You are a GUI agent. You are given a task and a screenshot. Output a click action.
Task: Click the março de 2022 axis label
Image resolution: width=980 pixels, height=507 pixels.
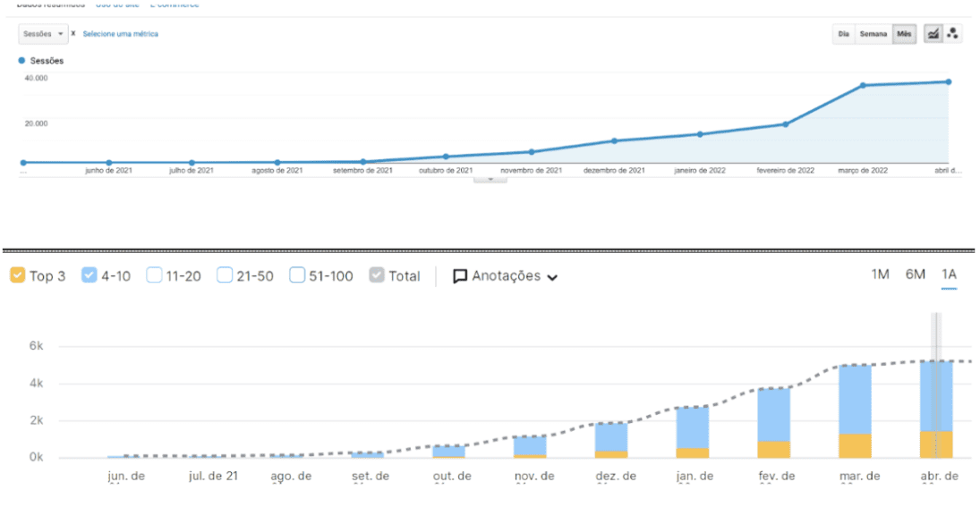pyautogui.click(x=863, y=171)
